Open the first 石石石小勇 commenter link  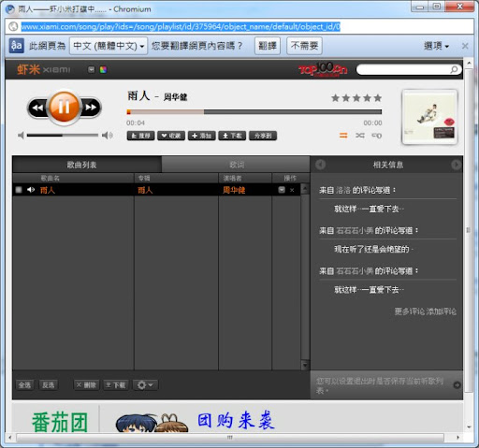coord(355,230)
